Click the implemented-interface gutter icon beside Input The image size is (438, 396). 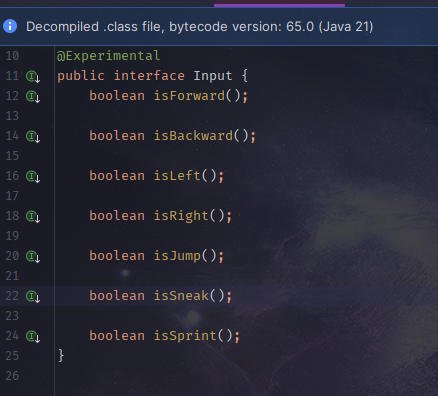click(33, 76)
